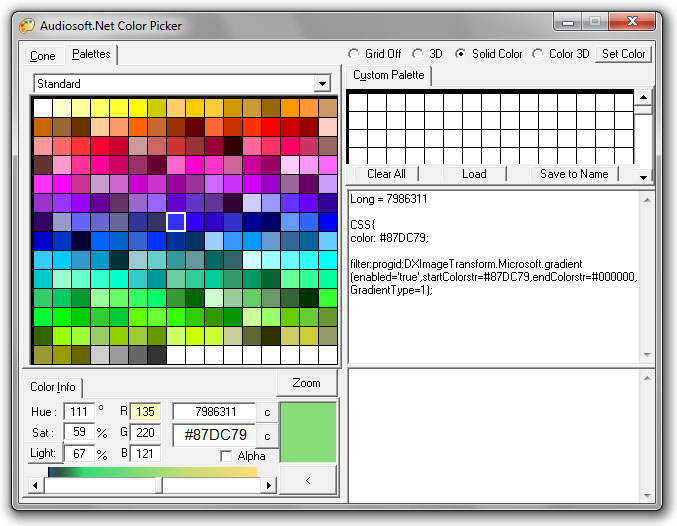Click the gradient slider right arrow
This screenshot has height=526, width=677.
[269, 485]
